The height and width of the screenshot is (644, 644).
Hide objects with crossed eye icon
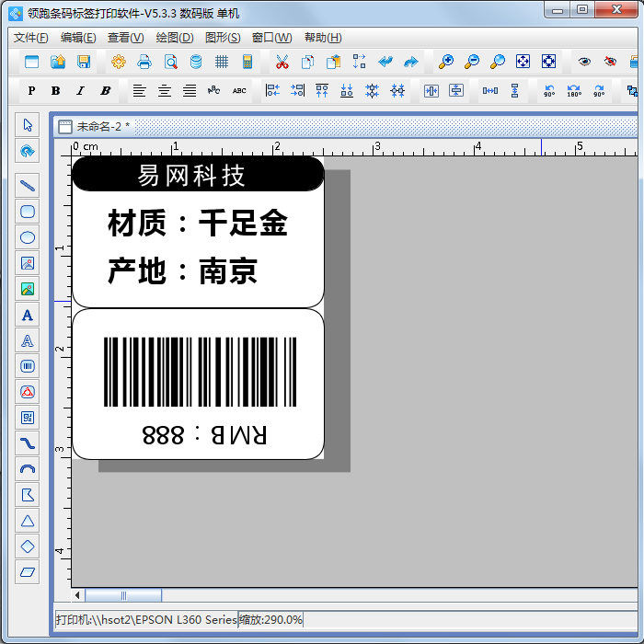[610, 62]
